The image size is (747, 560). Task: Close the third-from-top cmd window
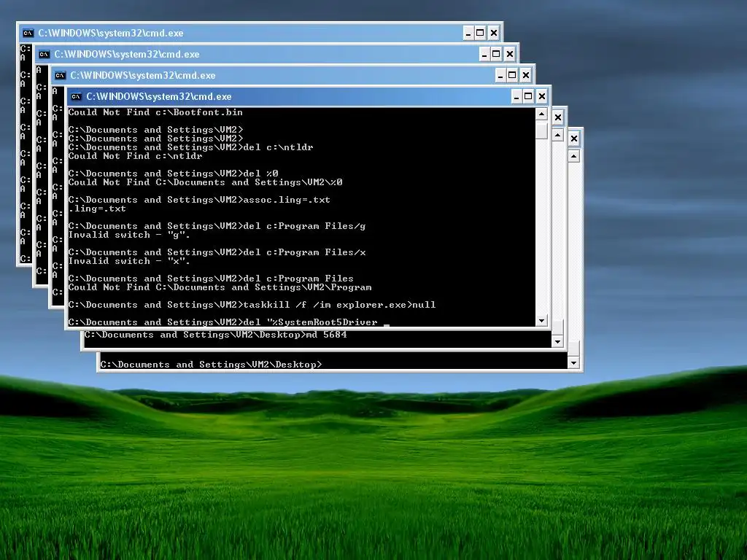click(526, 75)
